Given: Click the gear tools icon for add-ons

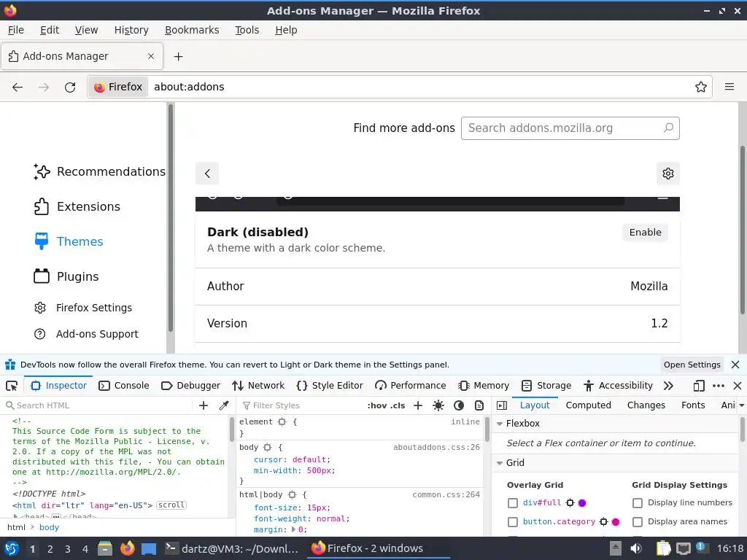Looking at the screenshot, I should click(x=668, y=174).
